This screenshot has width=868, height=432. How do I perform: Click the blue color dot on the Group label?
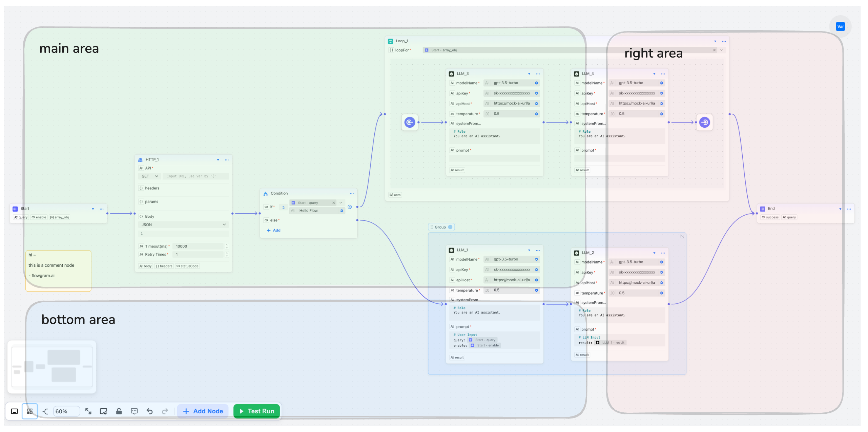pyautogui.click(x=450, y=227)
